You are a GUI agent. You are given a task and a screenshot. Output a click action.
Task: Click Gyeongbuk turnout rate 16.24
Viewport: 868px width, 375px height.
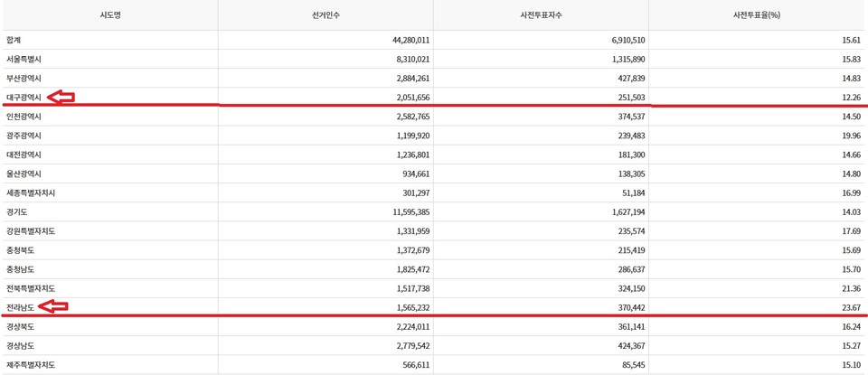[x=850, y=327]
